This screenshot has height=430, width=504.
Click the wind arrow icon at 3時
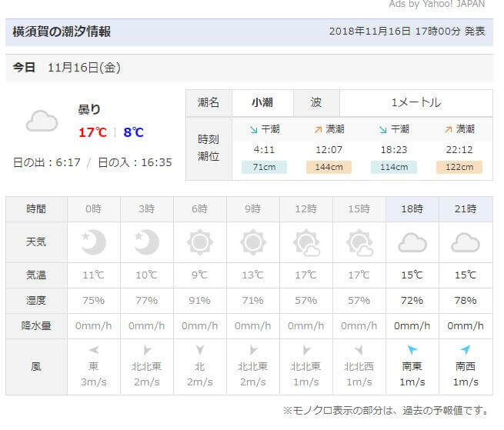(x=147, y=350)
